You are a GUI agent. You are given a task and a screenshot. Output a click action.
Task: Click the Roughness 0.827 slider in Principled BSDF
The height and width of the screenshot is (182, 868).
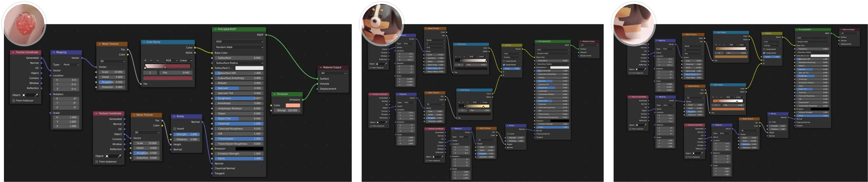[x=238, y=98]
